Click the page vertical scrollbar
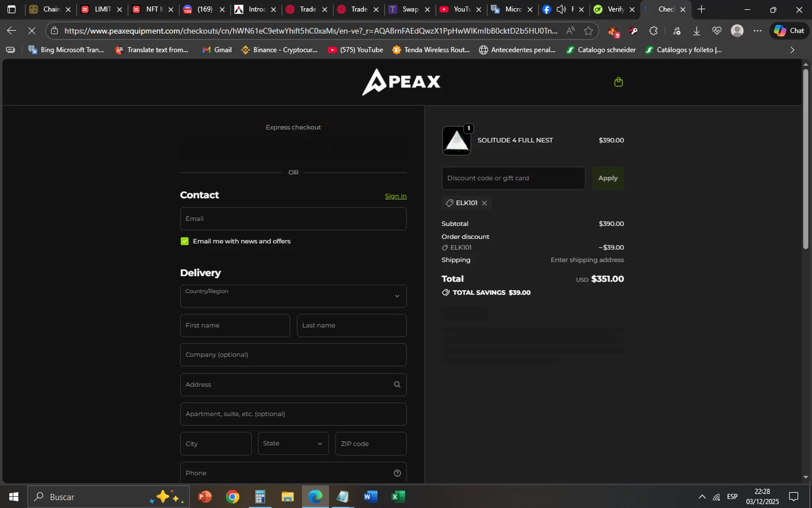 [x=806, y=159]
